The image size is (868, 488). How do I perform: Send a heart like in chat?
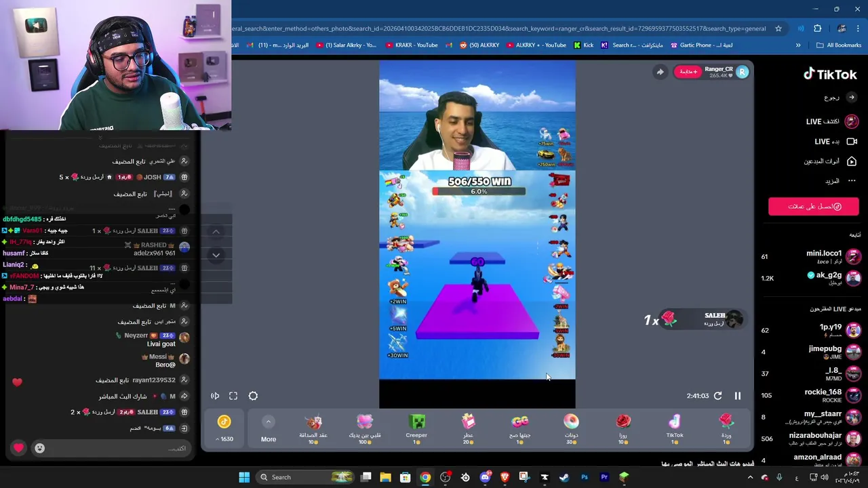pyautogui.click(x=18, y=448)
